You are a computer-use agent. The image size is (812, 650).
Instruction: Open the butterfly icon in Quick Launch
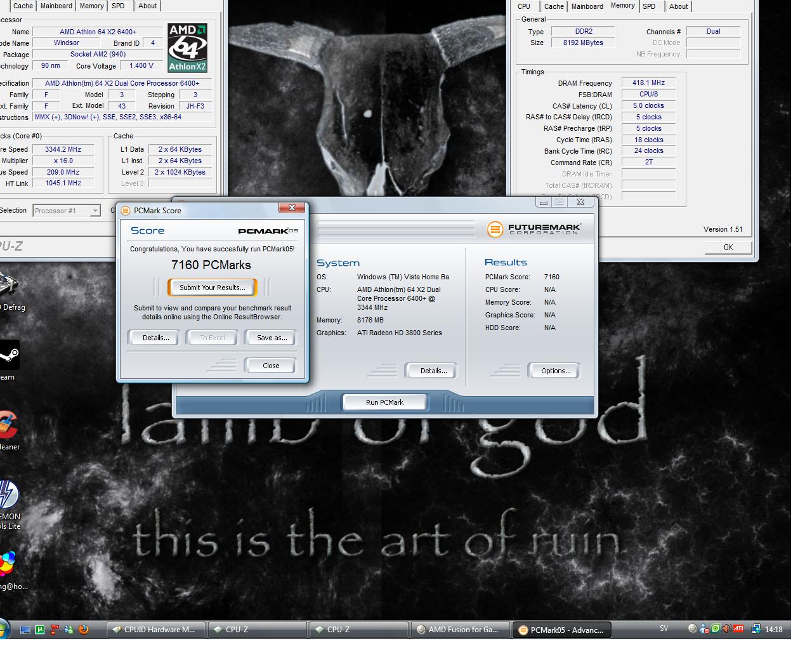69,630
